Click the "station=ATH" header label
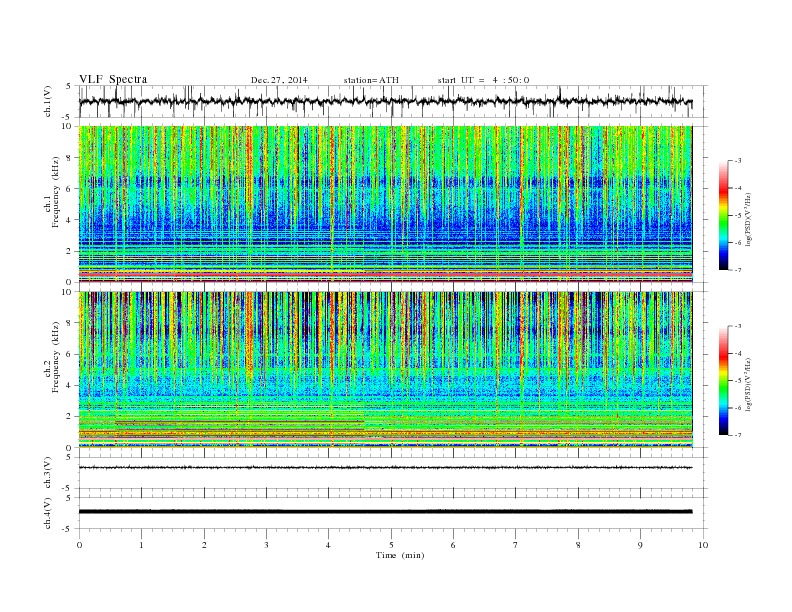792x612 pixels. (x=371, y=80)
